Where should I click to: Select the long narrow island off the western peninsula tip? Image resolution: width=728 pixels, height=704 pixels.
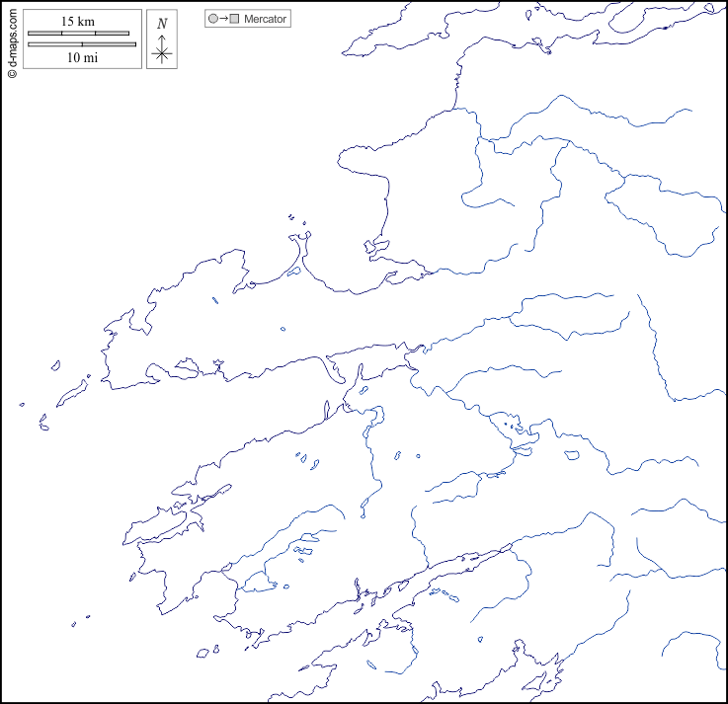click(x=72, y=392)
